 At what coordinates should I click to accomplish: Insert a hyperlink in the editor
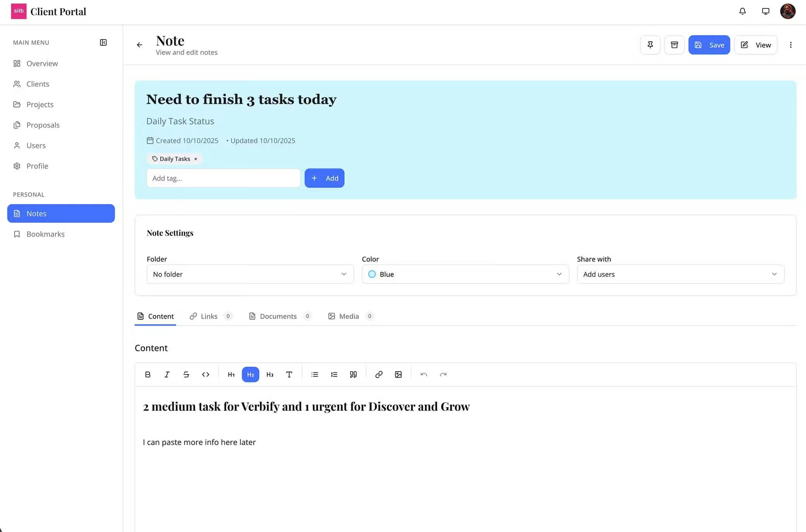(x=379, y=374)
